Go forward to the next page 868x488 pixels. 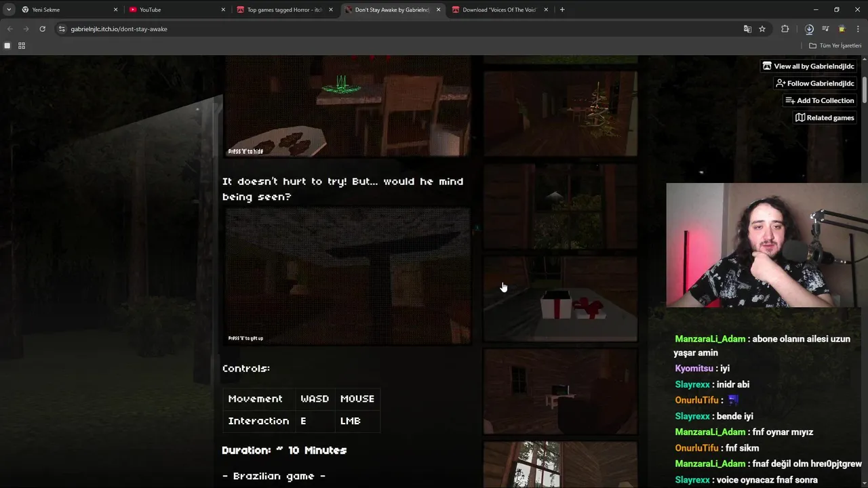[26, 29]
